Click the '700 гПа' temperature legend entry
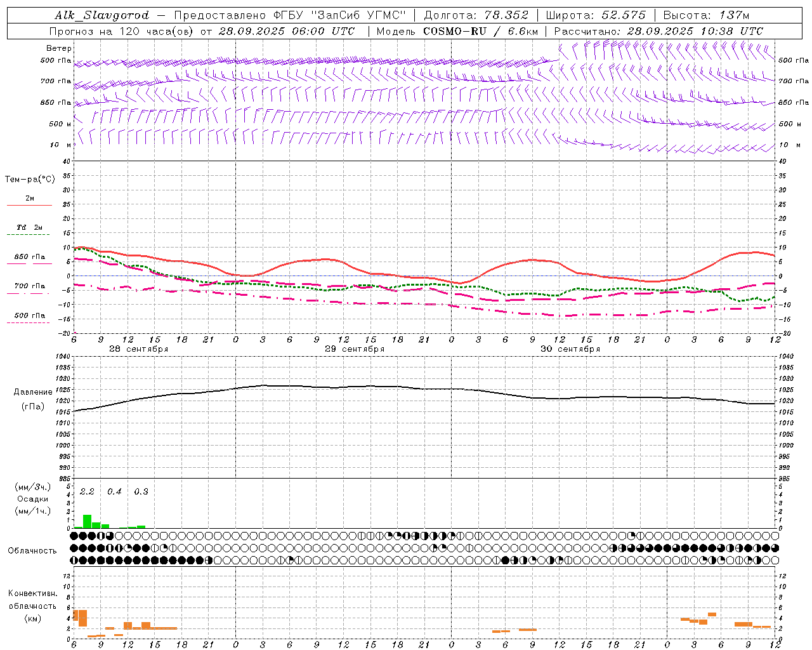 30,286
